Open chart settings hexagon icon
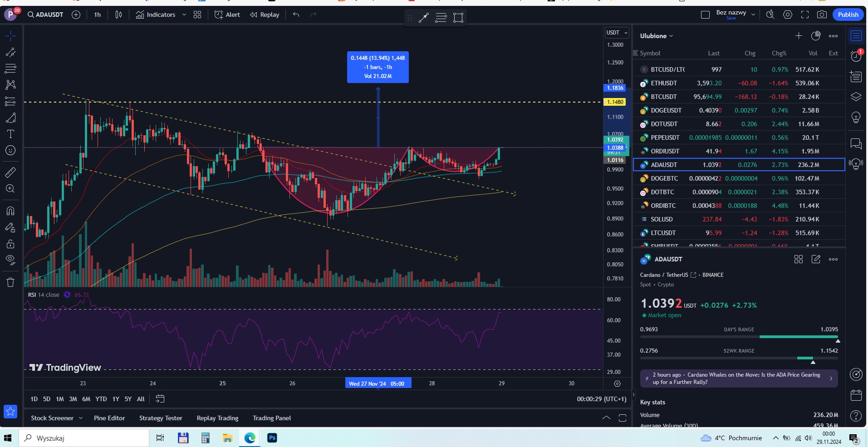The height and width of the screenshot is (447, 868). 788,15
